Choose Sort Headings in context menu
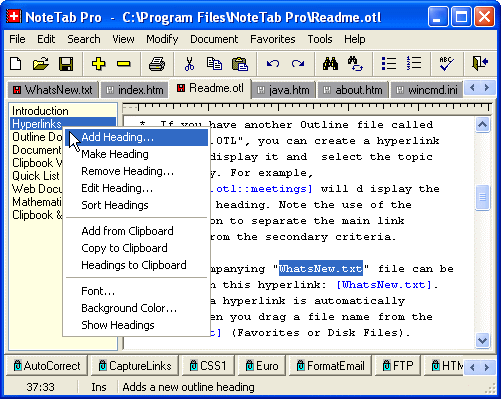 (x=136, y=205)
